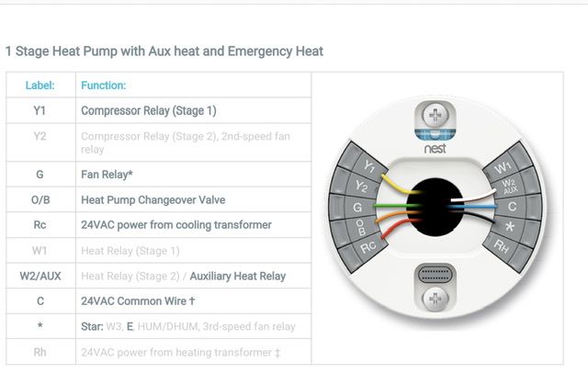Image resolution: width=588 pixels, height=373 pixels.
Task: Click the "Function:" column header
Action: tap(103, 85)
